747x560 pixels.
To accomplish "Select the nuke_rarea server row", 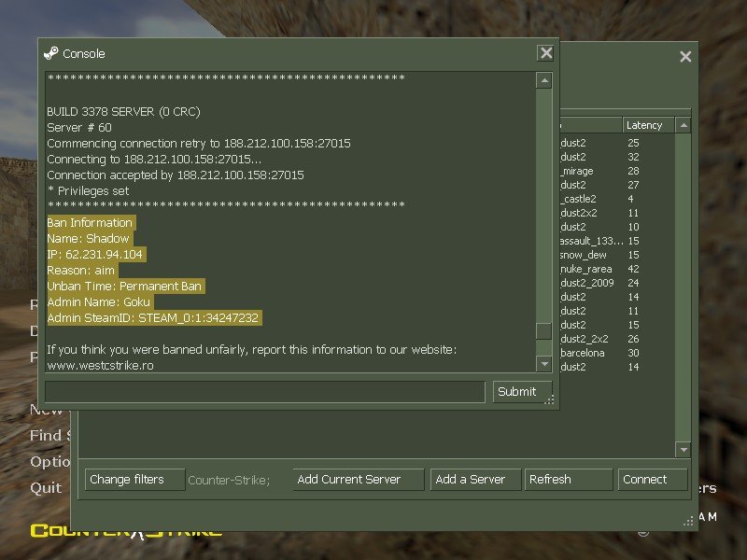I will click(x=617, y=269).
